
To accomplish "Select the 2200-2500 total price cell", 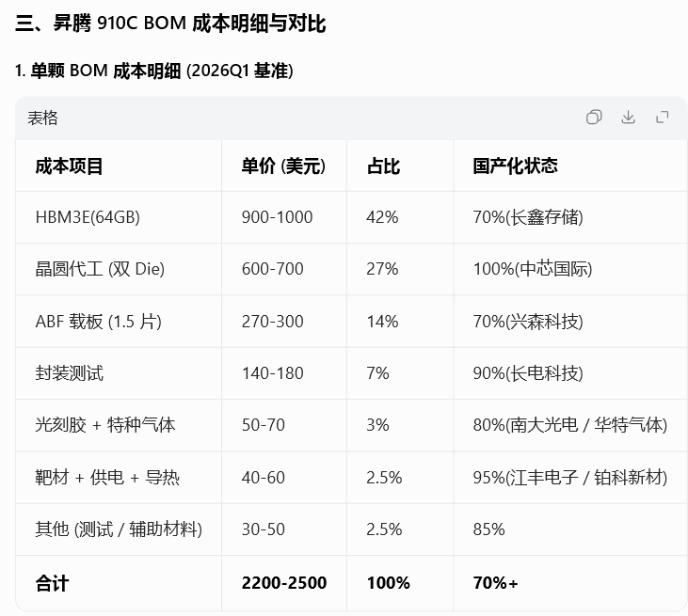I will (x=284, y=583).
